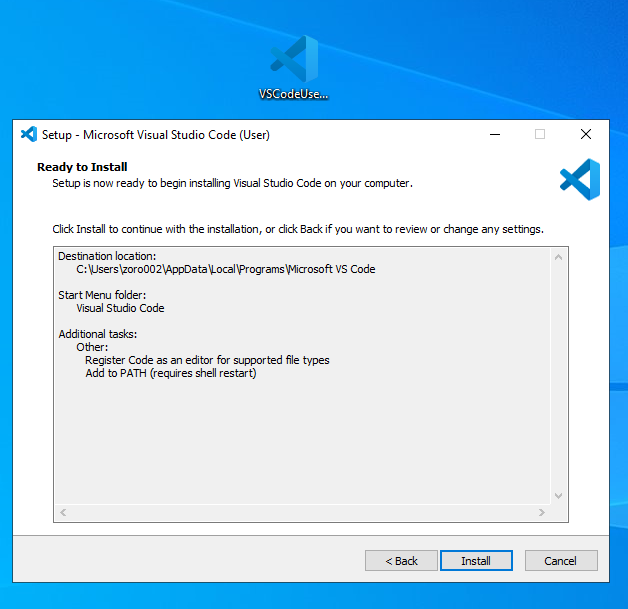The image size is (628, 609).
Task: Minimize the Setup window
Action: 495,135
